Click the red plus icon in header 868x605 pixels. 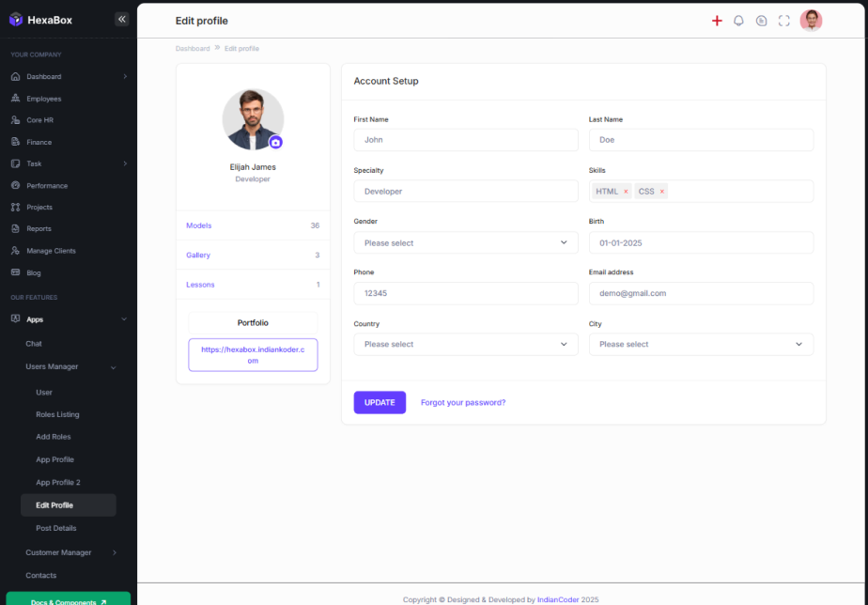pyautogui.click(x=717, y=21)
